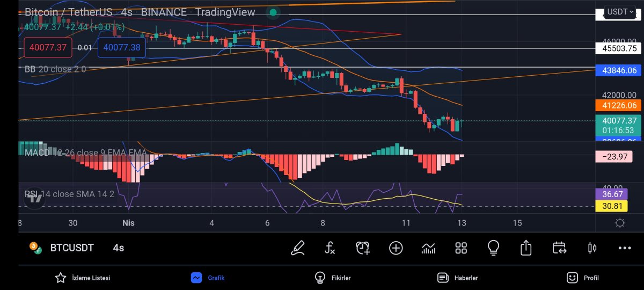The width and height of the screenshot is (644, 290).
Task: Tap the plus circle compare icon
Action: pyautogui.click(x=396, y=248)
